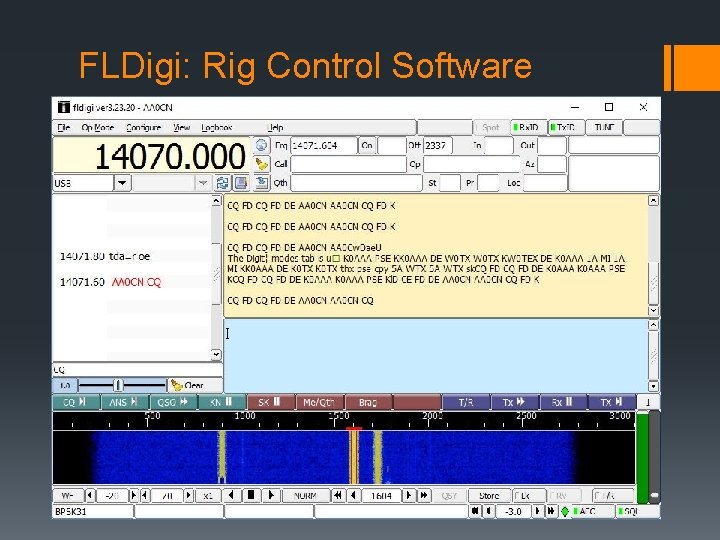The width and height of the screenshot is (720, 540).
Task: Run the Brag macro button
Action: point(368,402)
